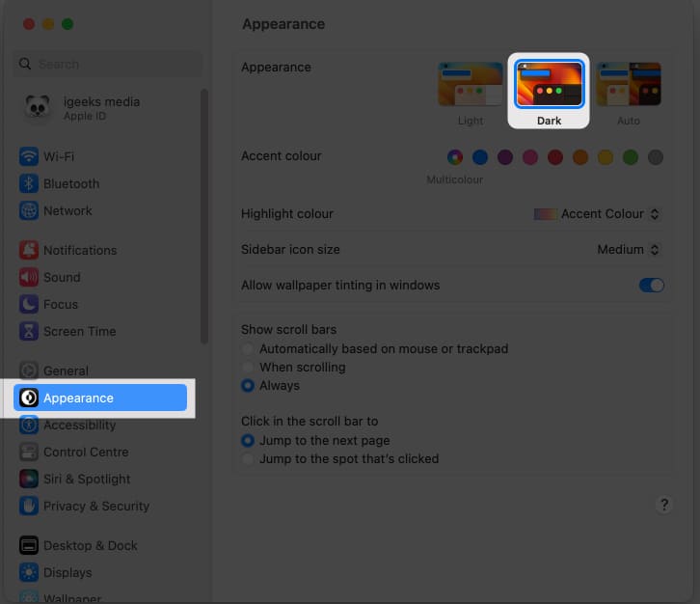This screenshot has height=604, width=700.
Task: Open Focus settings label
Action: [x=61, y=304]
